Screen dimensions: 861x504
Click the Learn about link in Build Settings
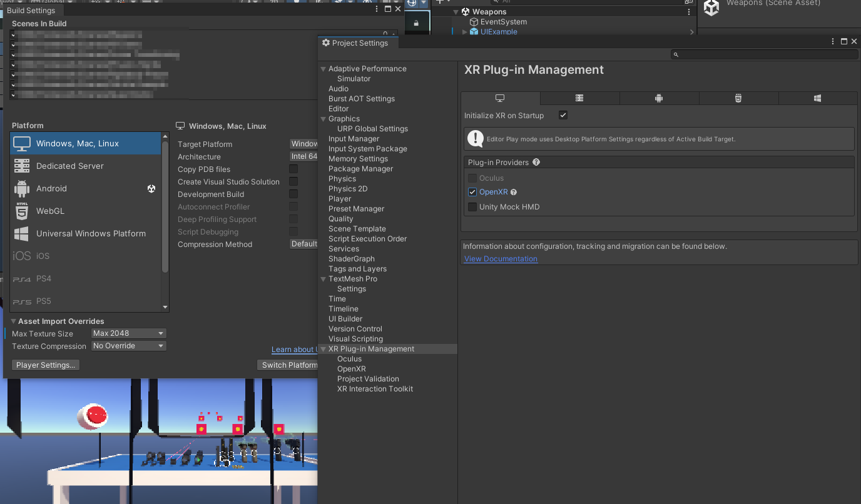[294, 350]
